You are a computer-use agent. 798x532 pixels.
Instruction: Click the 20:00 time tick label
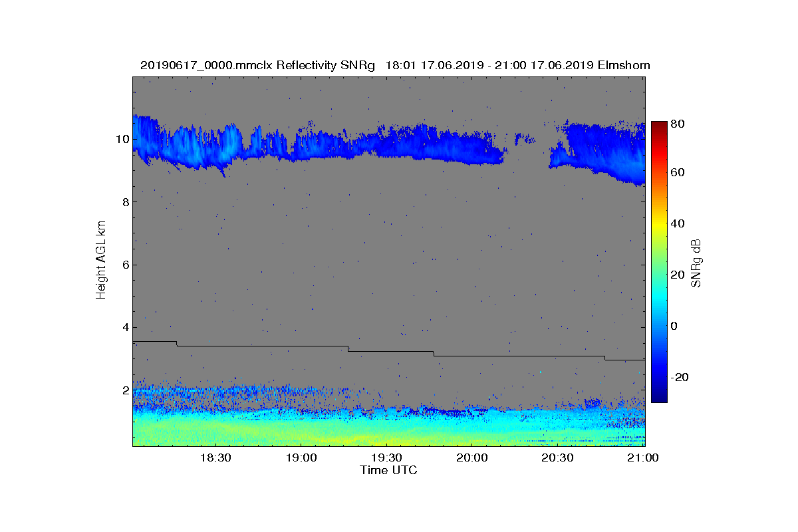tap(472, 458)
